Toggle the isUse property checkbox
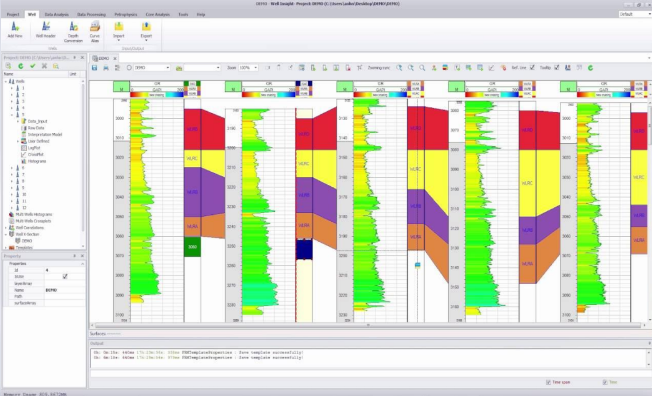Screen dimensions: 652x396 click(x=65, y=276)
